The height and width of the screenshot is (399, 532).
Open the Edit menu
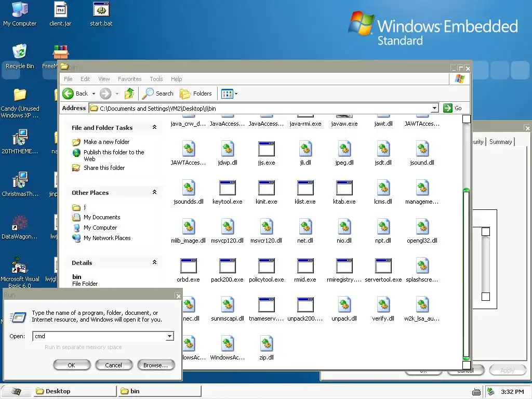pyautogui.click(x=85, y=79)
